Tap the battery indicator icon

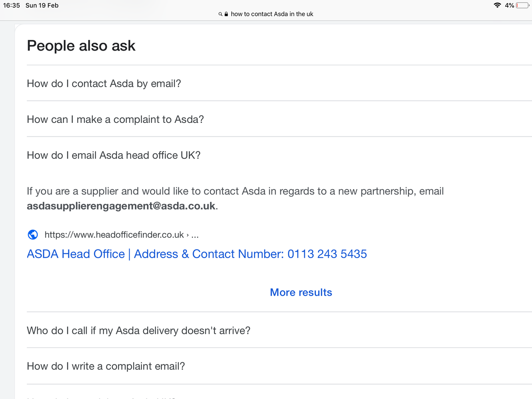523,5
